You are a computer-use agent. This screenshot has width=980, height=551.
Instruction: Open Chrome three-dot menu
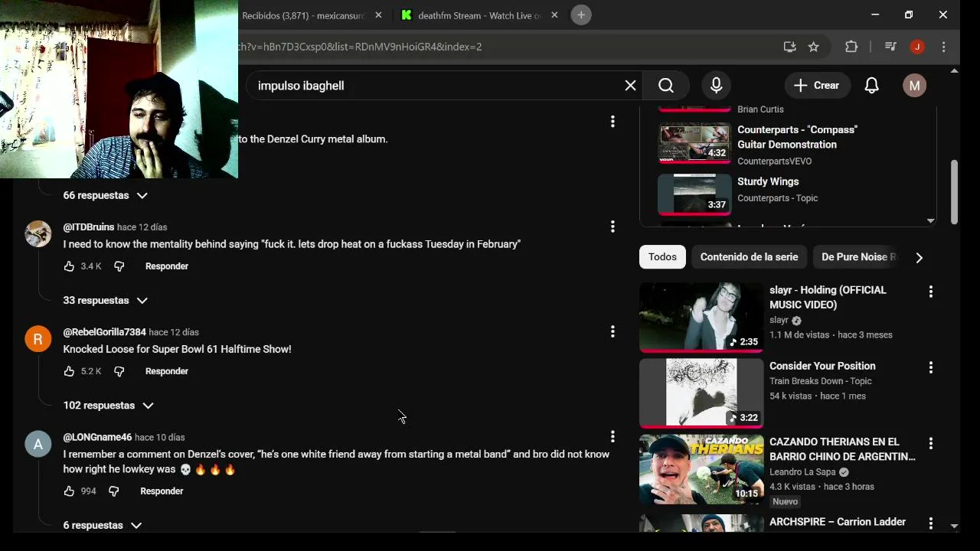click(x=944, y=47)
